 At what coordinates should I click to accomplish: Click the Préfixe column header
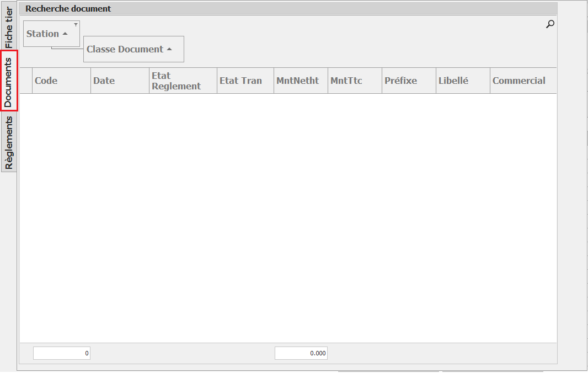[x=409, y=81]
